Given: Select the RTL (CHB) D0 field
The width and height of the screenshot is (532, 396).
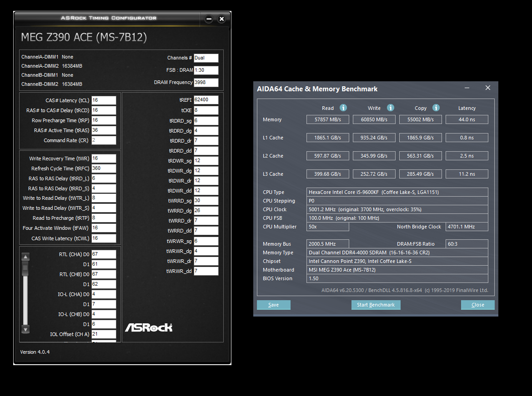Looking at the screenshot, I should (x=104, y=274).
